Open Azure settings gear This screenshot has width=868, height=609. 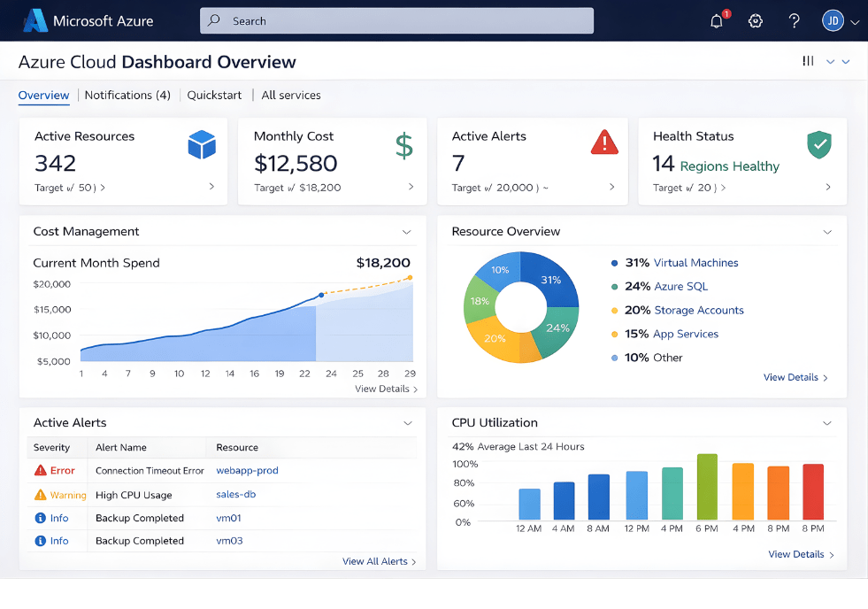[x=755, y=20]
